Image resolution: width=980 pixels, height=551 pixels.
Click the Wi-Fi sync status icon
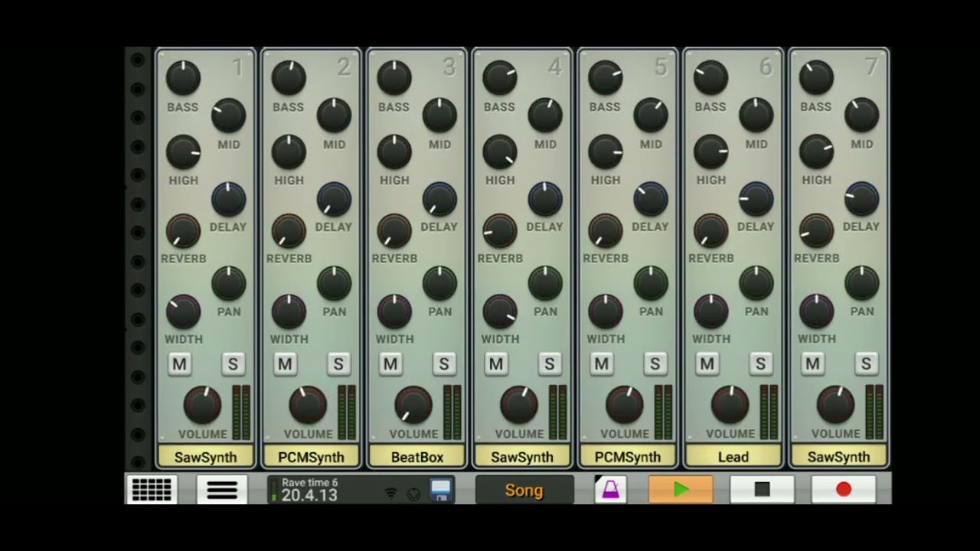coord(391,494)
